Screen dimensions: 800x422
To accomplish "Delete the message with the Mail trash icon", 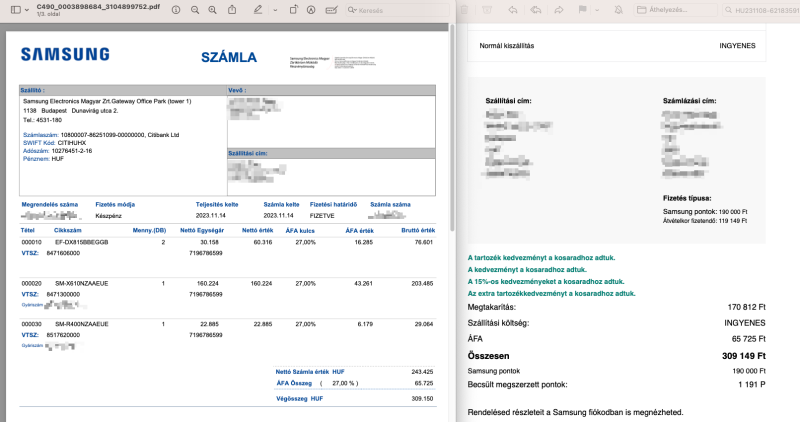I will point(464,10).
